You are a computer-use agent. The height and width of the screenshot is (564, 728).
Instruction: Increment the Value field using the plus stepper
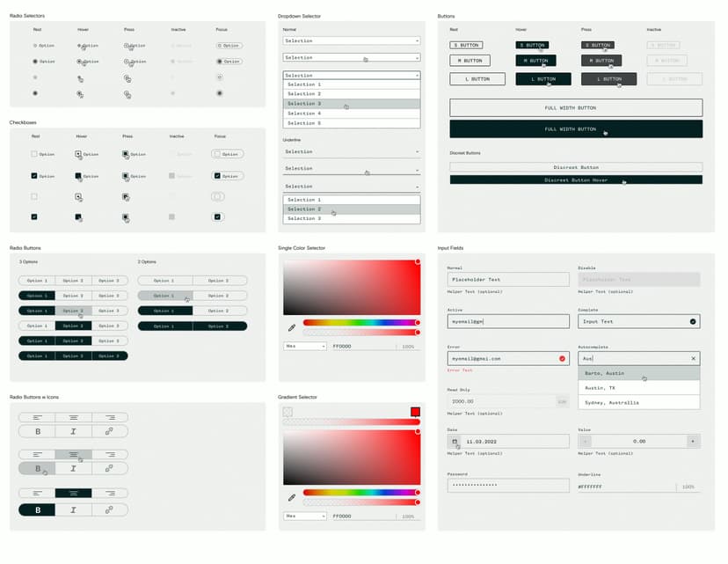[693, 440]
